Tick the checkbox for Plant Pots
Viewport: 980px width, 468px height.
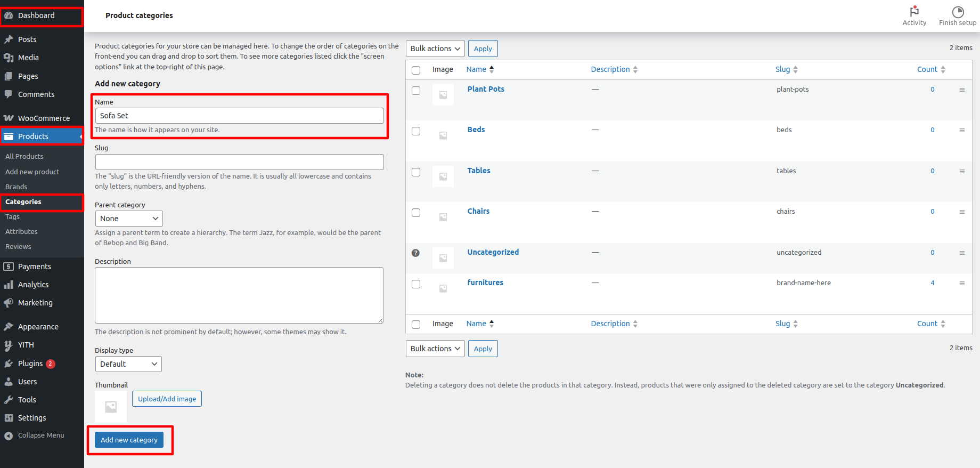[416, 91]
